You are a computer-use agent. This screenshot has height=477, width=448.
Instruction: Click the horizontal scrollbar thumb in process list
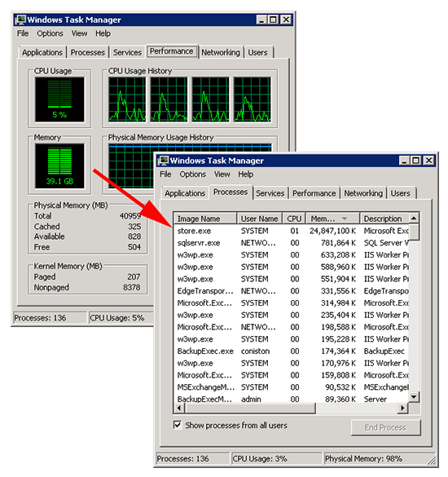coord(249,408)
